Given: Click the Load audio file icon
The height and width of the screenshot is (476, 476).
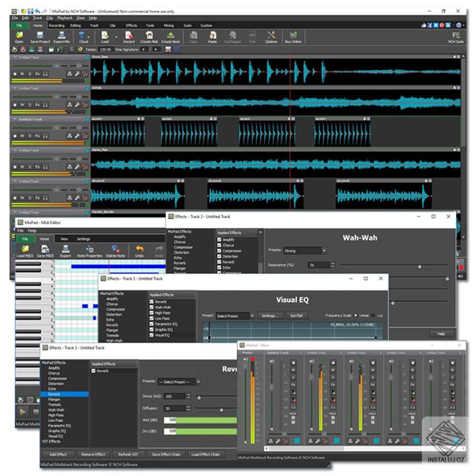Looking at the screenshot, I should [105, 36].
